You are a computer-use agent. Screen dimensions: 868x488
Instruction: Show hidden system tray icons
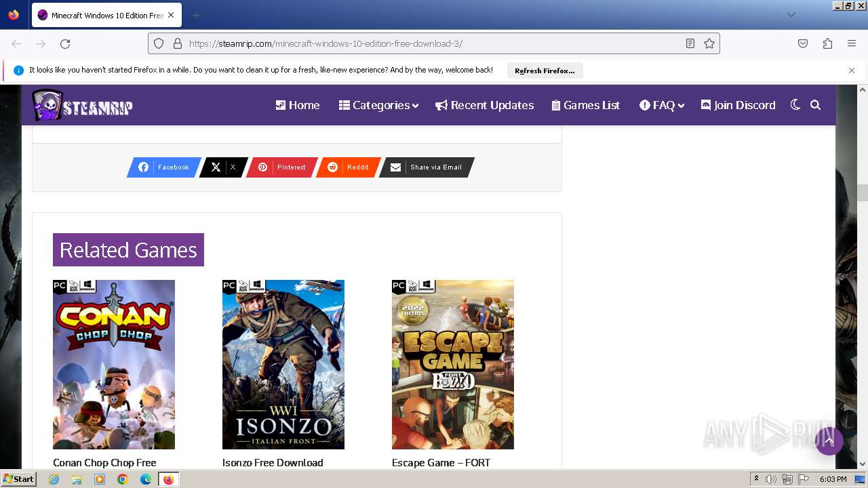pos(756,479)
